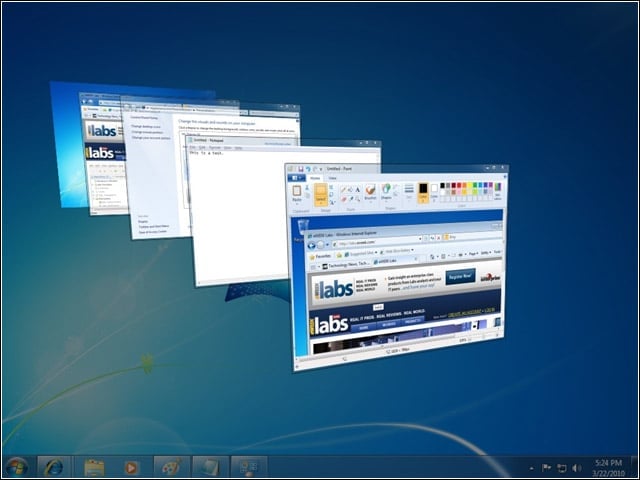The height and width of the screenshot is (480, 640).
Task: Open the Paint application menu button
Action: (296, 178)
